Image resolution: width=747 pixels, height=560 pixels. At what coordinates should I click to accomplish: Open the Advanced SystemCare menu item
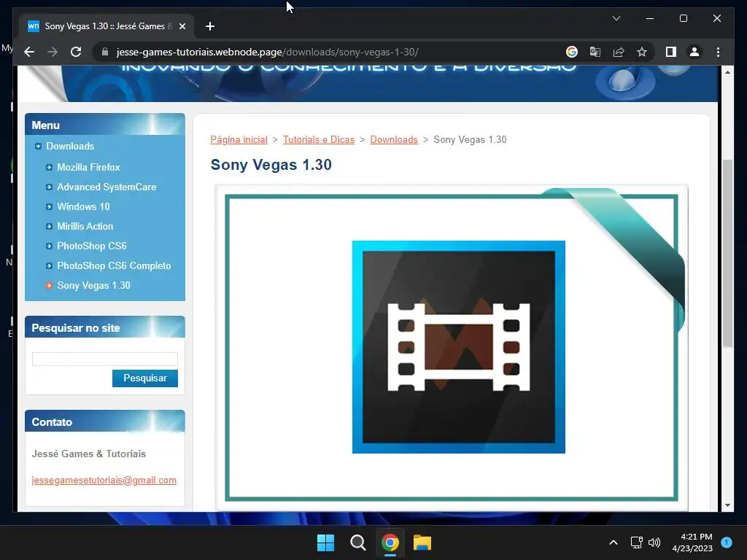107,187
